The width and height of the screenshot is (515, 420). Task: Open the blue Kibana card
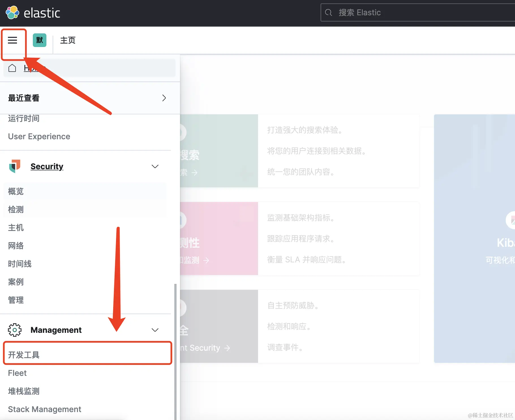[x=475, y=238]
